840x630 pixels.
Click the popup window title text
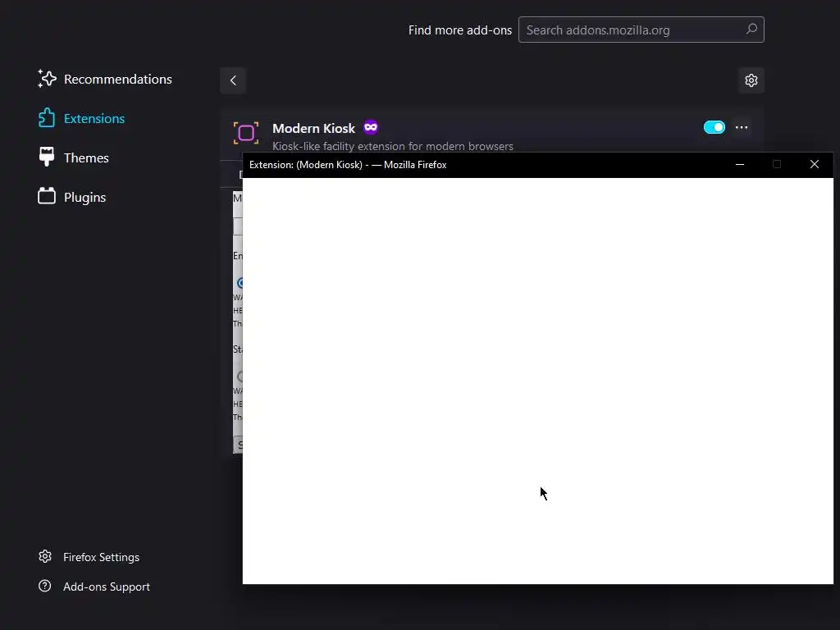(348, 165)
